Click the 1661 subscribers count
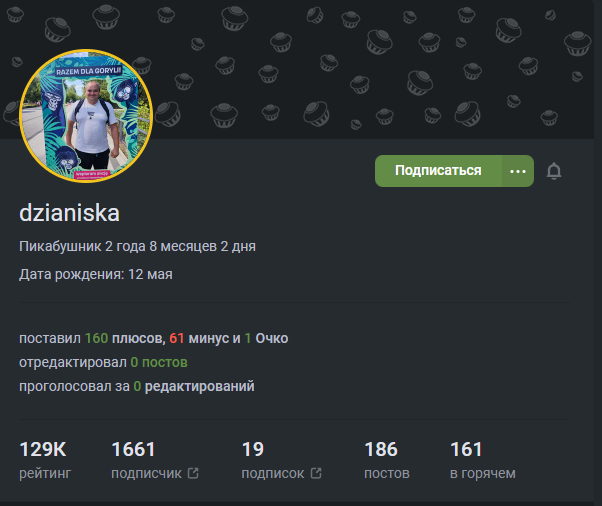This screenshot has height=506, width=602. tap(133, 449)
